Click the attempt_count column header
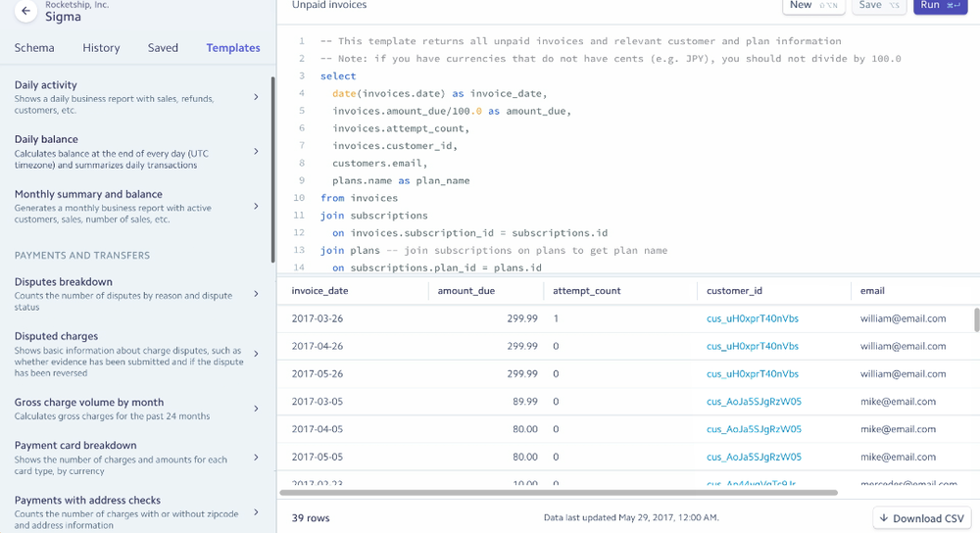 click(587, 291)
